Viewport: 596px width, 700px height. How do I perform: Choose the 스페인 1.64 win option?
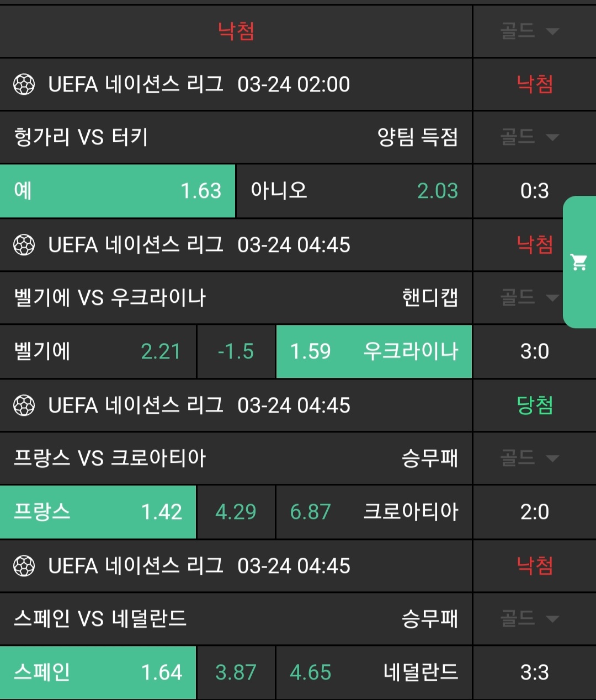[x=98, y=672]
